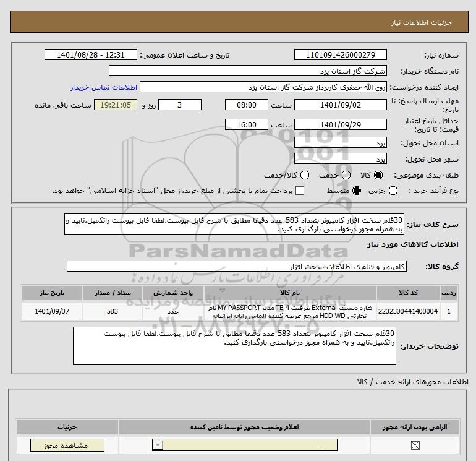Screen dimensions: 476x461
Task: Click the جزئیات column header
Action: [x=67, y=427]
